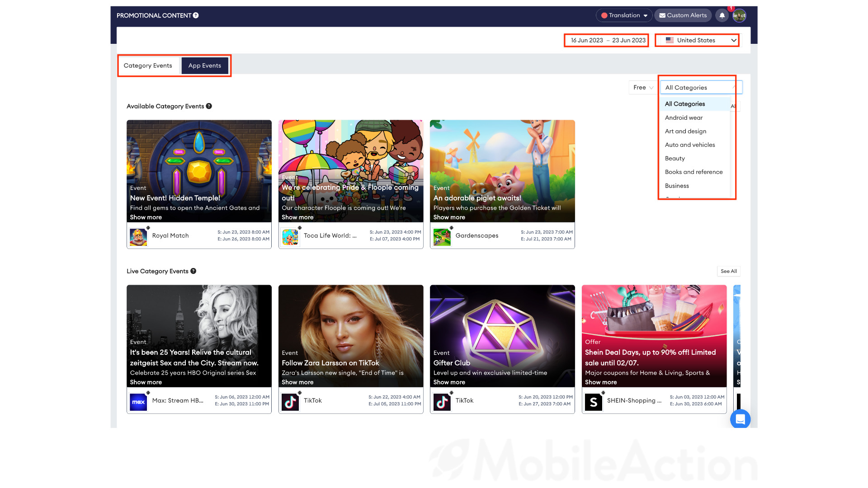Show more on Zara Larsson event
The width and height of the screenshot is (868, 488).
[297, 382]
